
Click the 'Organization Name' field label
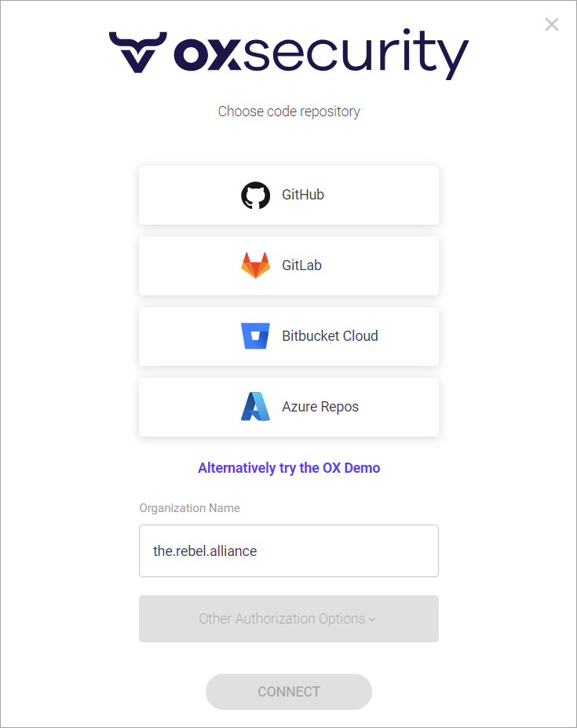click(190, 508)
